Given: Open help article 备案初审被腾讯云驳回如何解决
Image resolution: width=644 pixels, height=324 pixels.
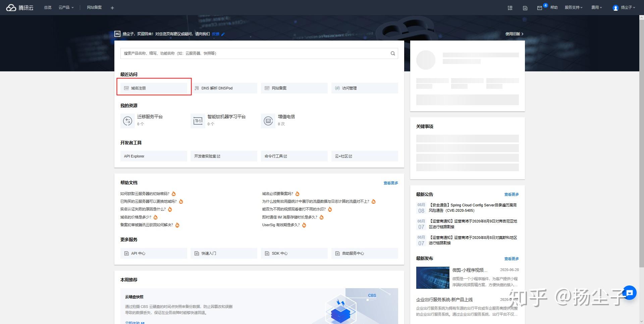Looking at the screenshot, I should [x=147, y=225].
